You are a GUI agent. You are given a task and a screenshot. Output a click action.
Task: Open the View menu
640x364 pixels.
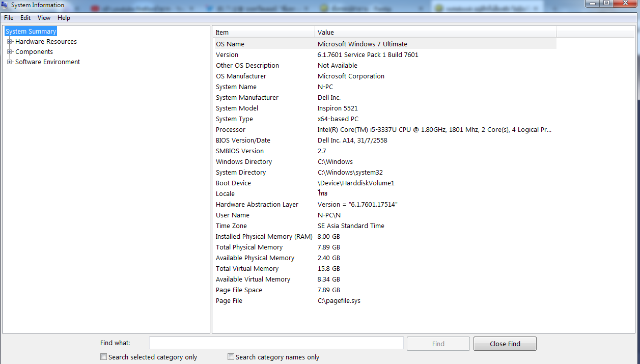(44, 18)
